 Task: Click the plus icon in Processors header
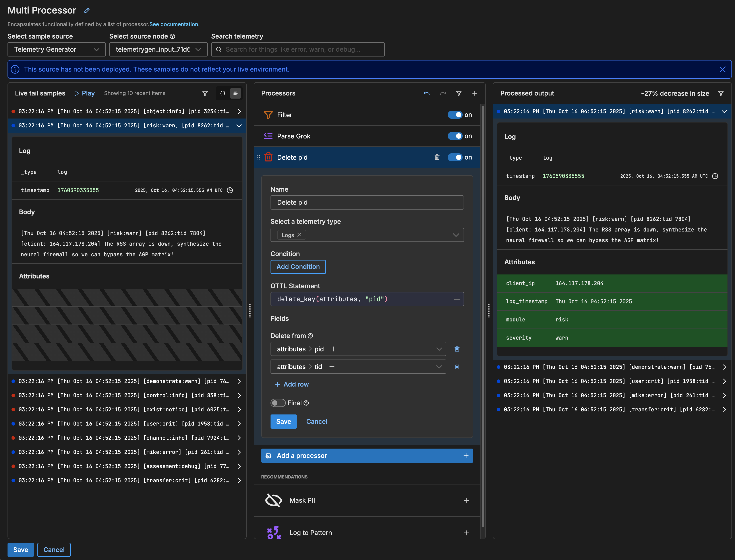(475, 93)
